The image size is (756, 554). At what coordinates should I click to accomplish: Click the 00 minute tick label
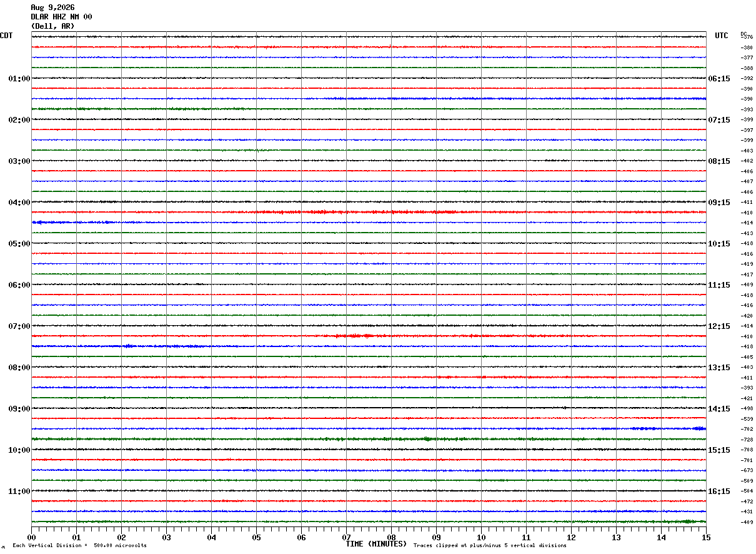pyautogui.click(x=31, y=537)
